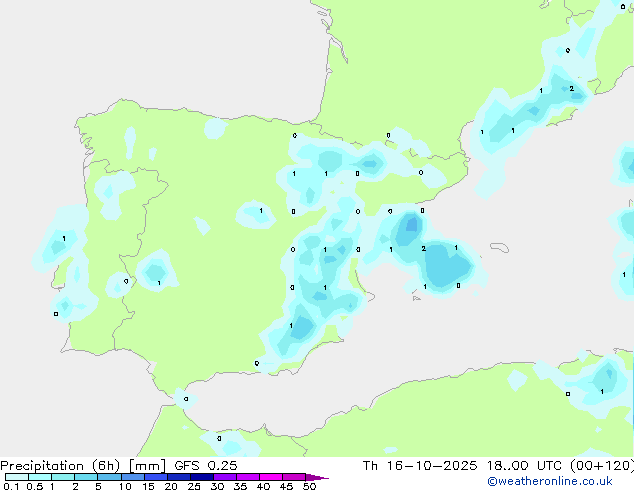634x490 pixels.
Task: Click the '18..00 UTC' time text
Action: [524, 466]
